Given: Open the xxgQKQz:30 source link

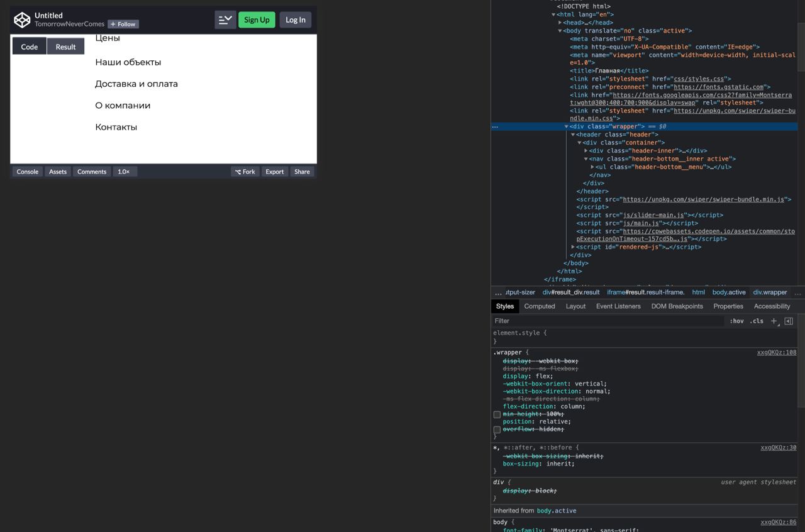Looking at the screenshot, I should pyautogui.click(x=779, y=448).
